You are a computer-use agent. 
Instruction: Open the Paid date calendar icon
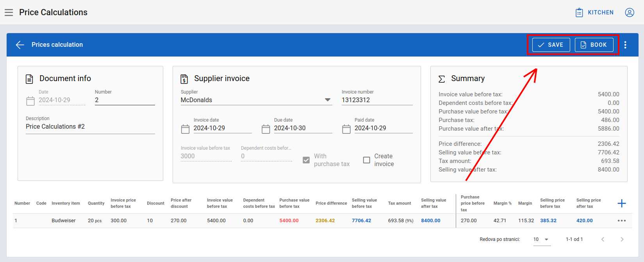[x=346, y=129]
